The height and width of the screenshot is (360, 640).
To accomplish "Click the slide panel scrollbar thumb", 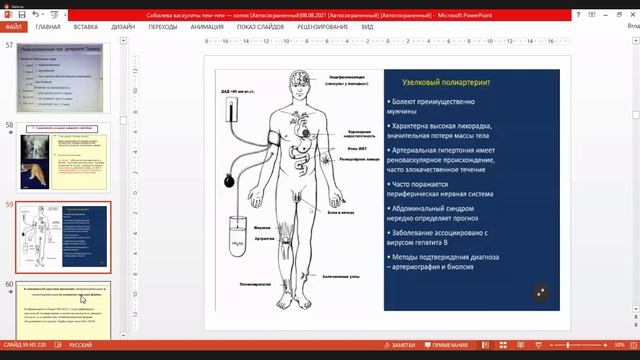I will pos(123,120).
